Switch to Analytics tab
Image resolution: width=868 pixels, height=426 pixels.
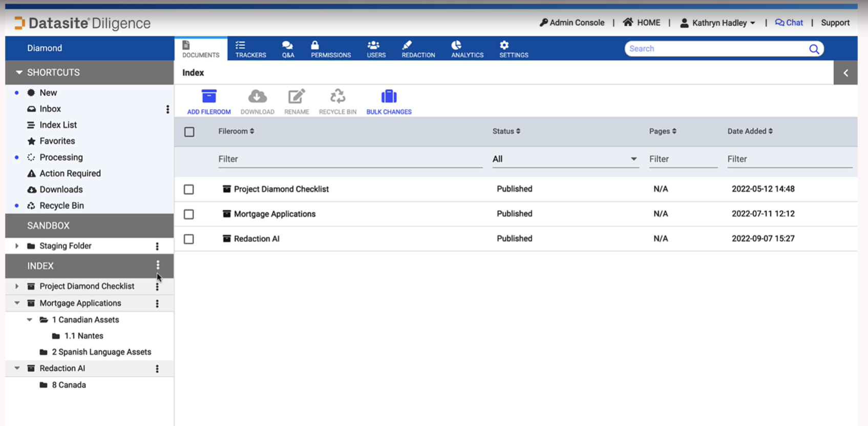pyautogui.click(x=467, y=49)
